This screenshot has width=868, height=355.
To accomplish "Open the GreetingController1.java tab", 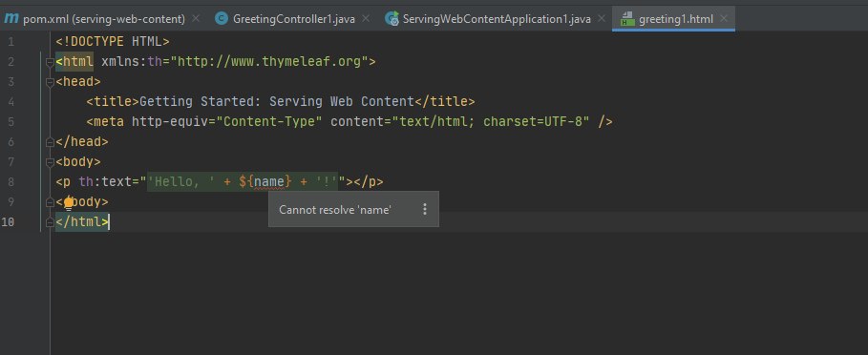I will click(x=293, y=19).
